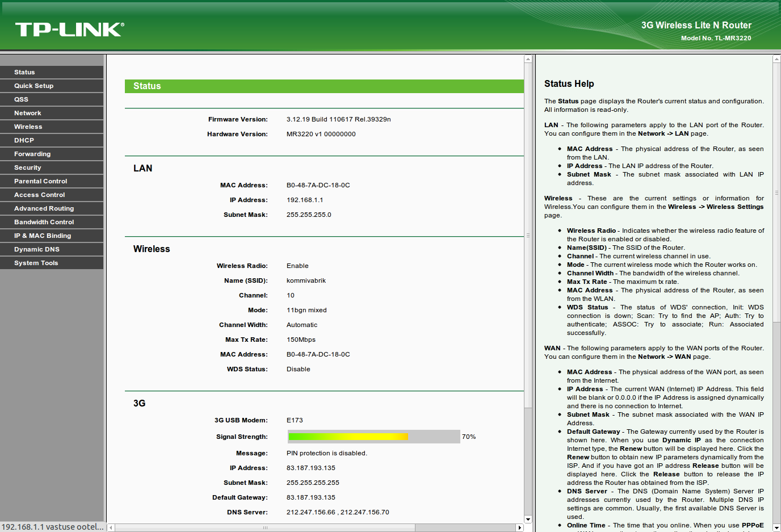The image size is (781, 532).
Task: Click the LAN section MAC address value
Action: pos(318,185)
